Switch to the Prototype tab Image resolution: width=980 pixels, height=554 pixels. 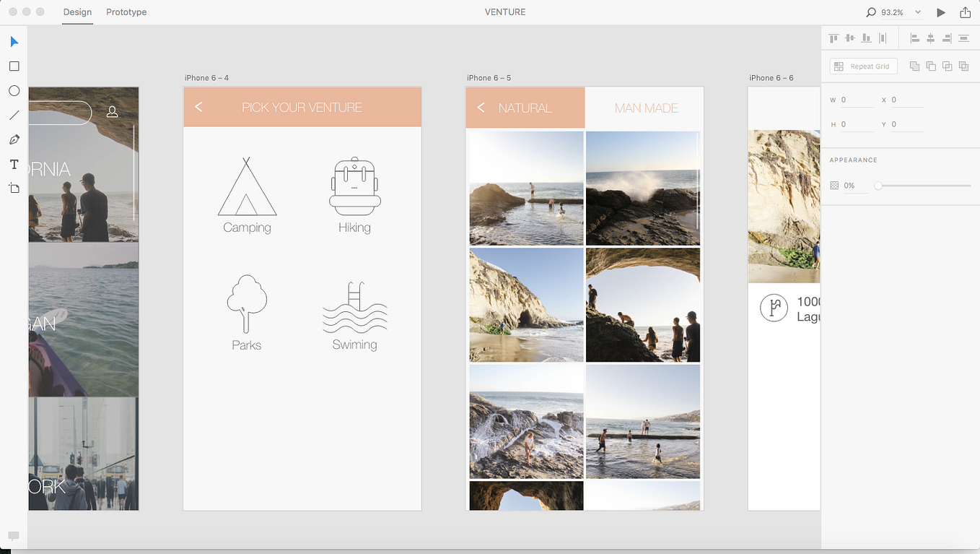click(126, 12)
